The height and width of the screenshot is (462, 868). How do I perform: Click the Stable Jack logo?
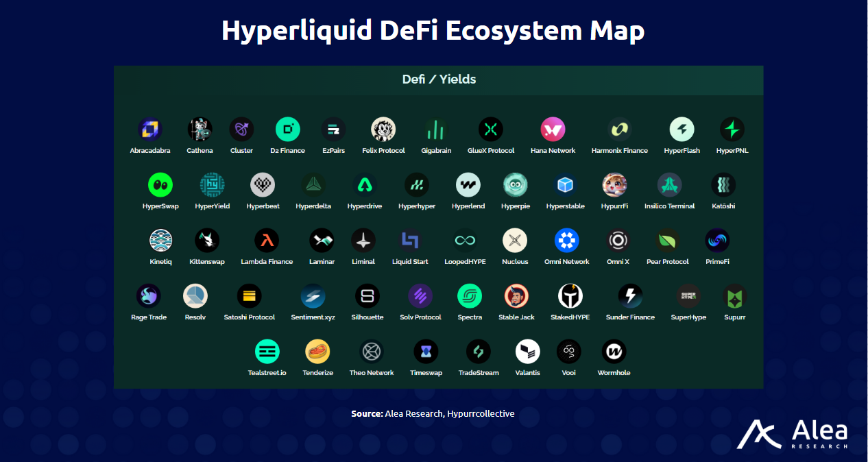coord(516,296)
